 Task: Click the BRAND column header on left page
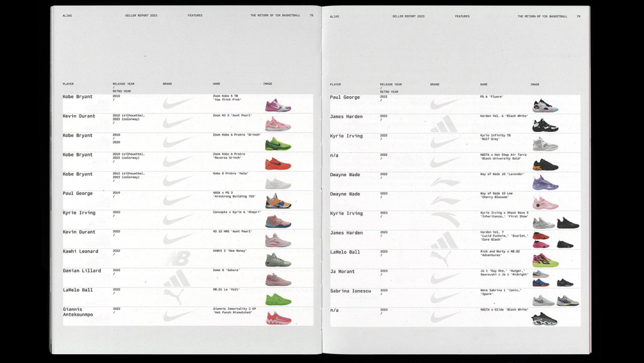pyautogui.click(x=168, y=84)
